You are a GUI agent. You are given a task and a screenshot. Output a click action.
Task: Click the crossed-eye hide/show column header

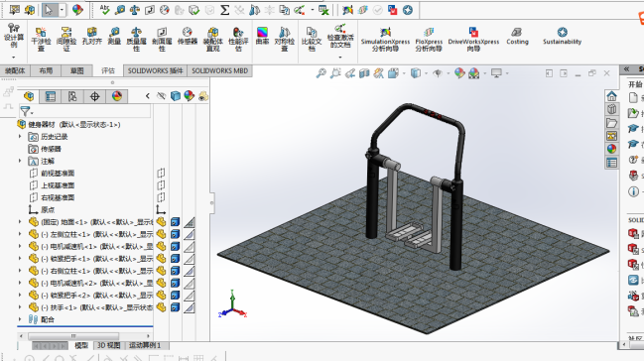point(162,96)
